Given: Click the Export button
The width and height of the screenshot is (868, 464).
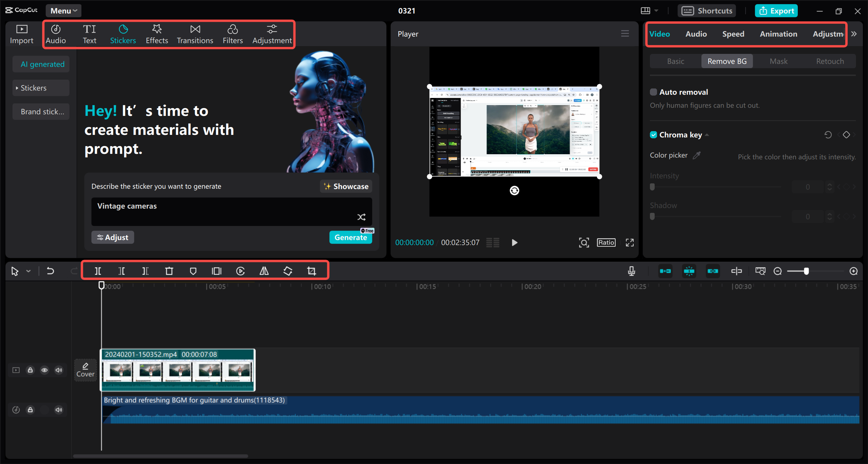Looking at the screenshot, I should point(776,11).
